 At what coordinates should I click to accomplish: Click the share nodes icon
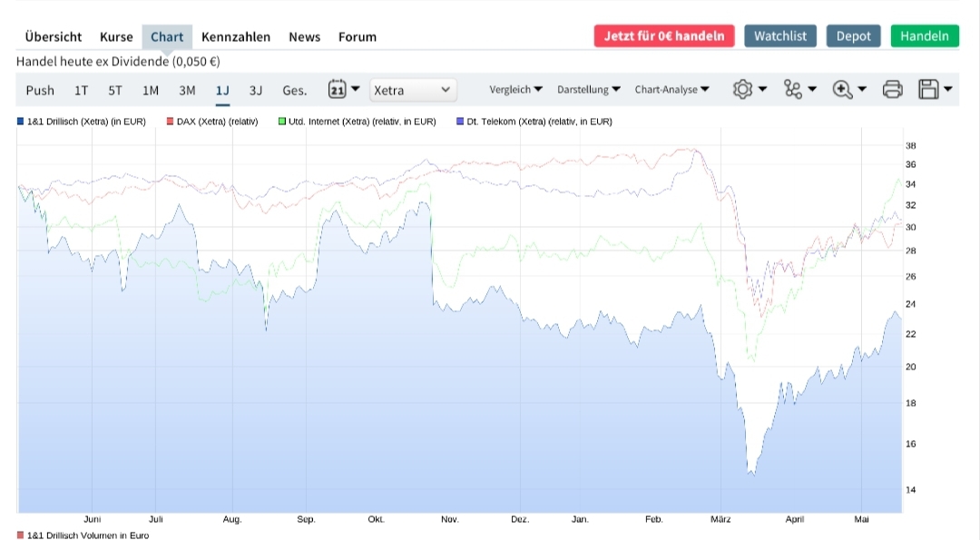pos(794,89)
